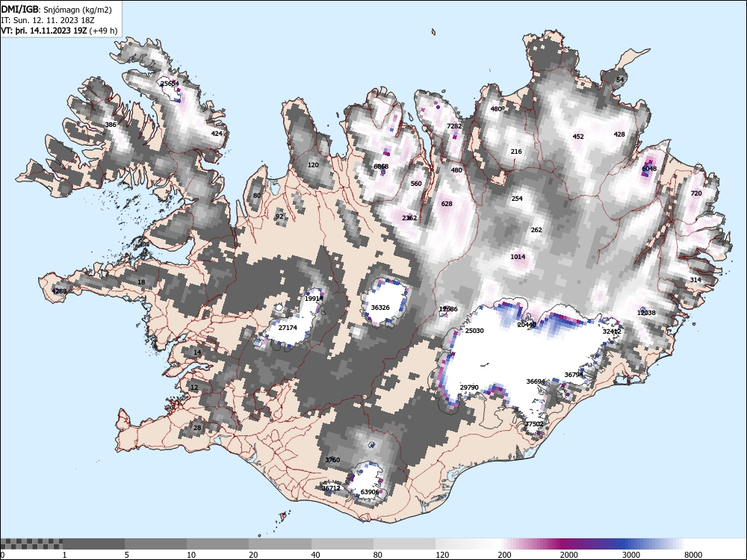This screenshot has width=747, height=560.
Task: Click the 6048 snow value label
Action: tap(649, 169)
